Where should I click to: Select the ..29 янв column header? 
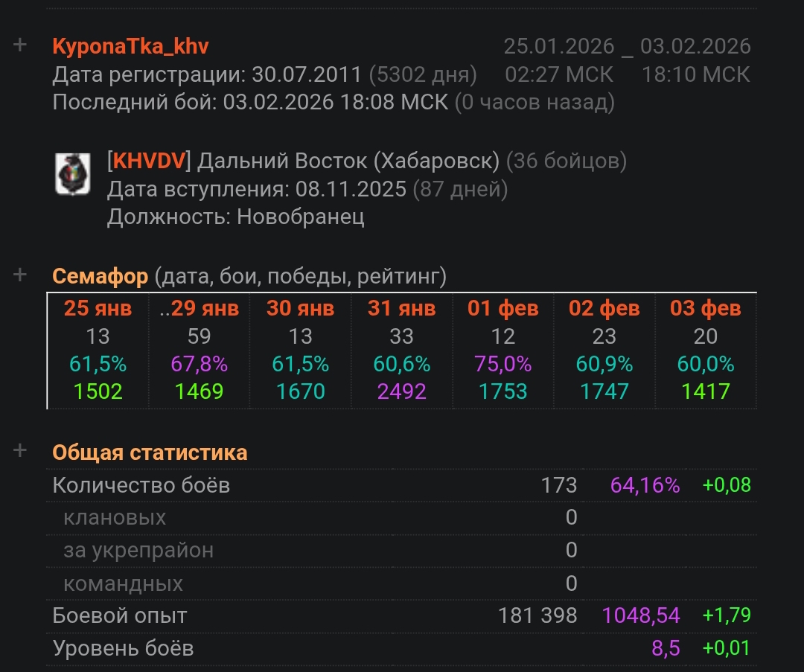coord(199,309)
